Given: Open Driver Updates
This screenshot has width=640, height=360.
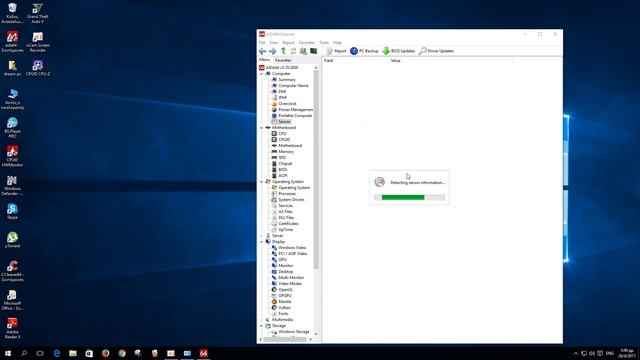Looking at the screenshot, I should (436, 51).
